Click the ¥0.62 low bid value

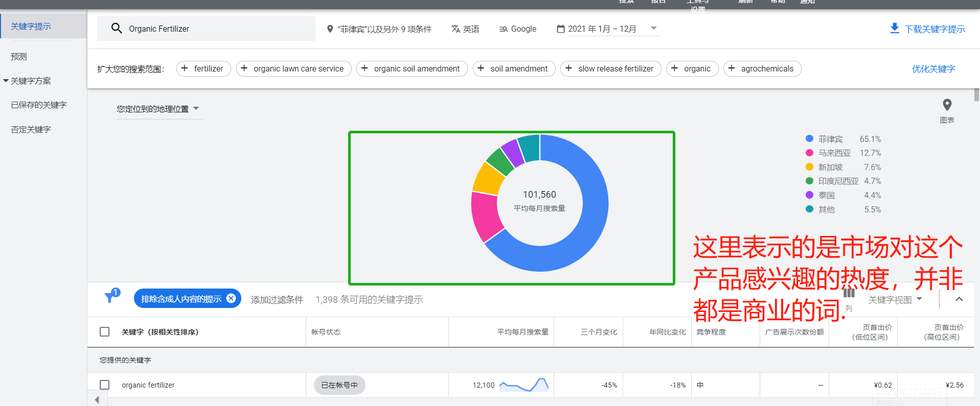point(883,385)
